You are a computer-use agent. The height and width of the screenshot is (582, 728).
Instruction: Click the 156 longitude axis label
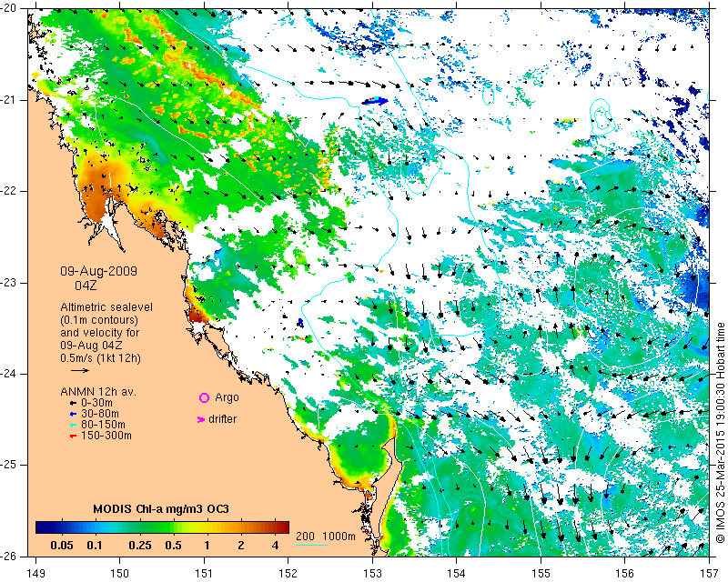625,574
